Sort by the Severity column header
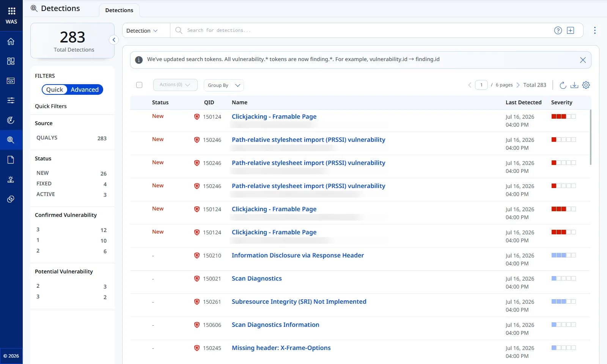Screen dimensions: 607x364 (x=561, y=102)
